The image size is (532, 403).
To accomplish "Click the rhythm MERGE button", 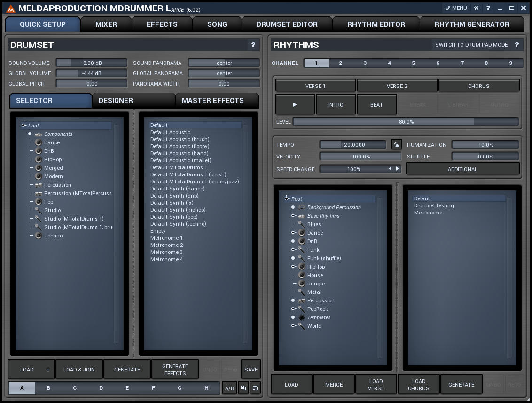I will coord(334,385).
